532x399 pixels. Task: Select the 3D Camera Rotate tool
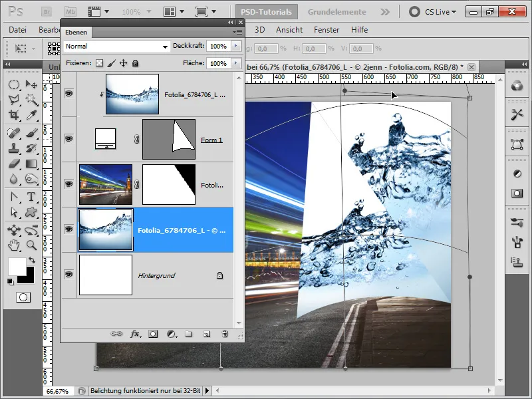pos(31,230)
